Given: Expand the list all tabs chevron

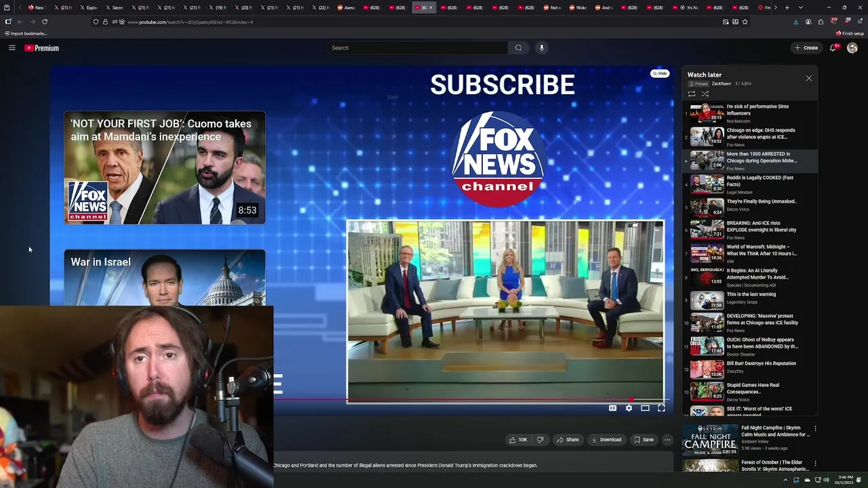Looking at the screenshot, I should 801,7.
